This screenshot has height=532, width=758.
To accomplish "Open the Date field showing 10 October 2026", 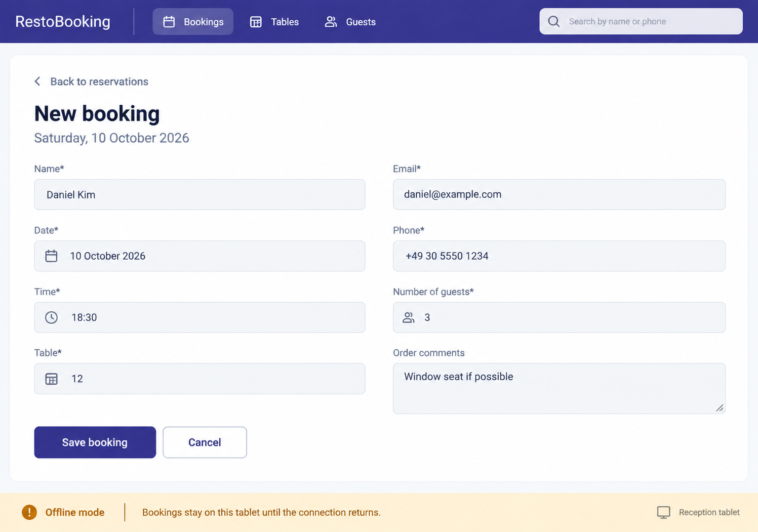I will click(200, 256).
